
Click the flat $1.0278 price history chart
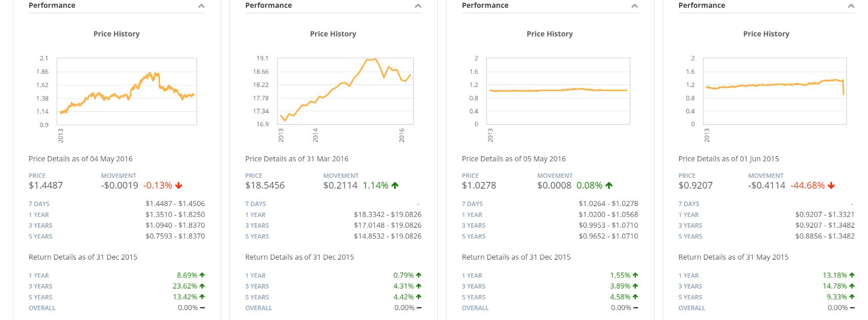point(558,90)
